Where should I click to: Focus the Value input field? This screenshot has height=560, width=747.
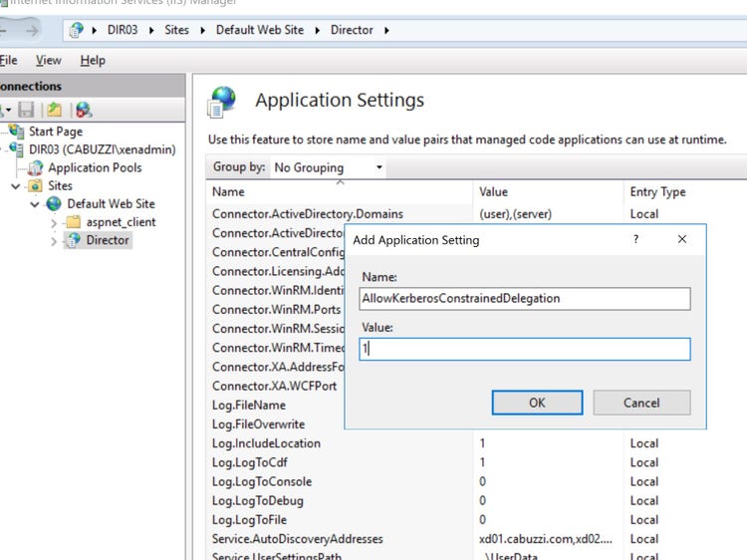click(525, 349)
